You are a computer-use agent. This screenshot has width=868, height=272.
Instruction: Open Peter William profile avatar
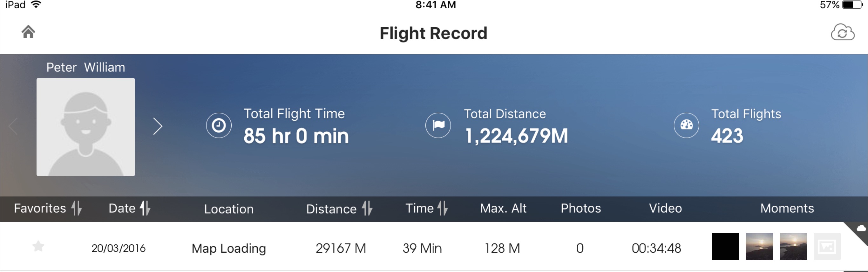pyautogui.click(x=85, y=127)
